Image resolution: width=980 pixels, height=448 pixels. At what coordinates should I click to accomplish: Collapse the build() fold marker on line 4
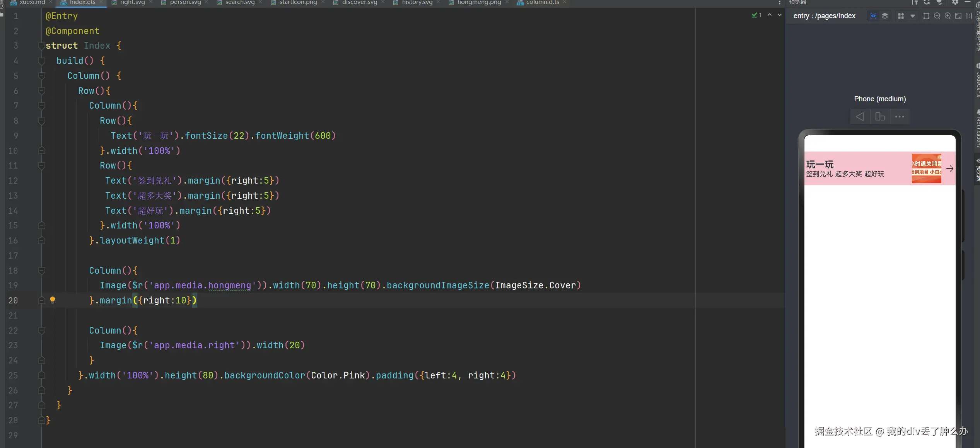tap(41, 61)
